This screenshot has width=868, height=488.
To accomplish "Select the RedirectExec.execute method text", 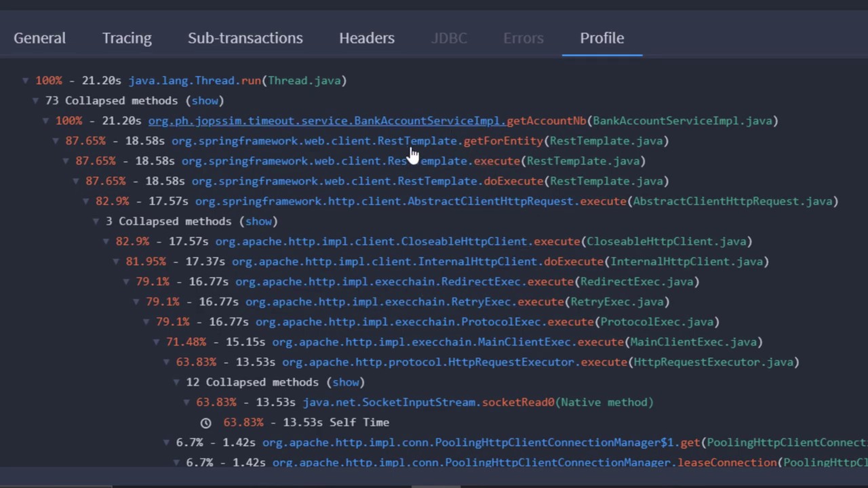I will [x=404, y=281].
